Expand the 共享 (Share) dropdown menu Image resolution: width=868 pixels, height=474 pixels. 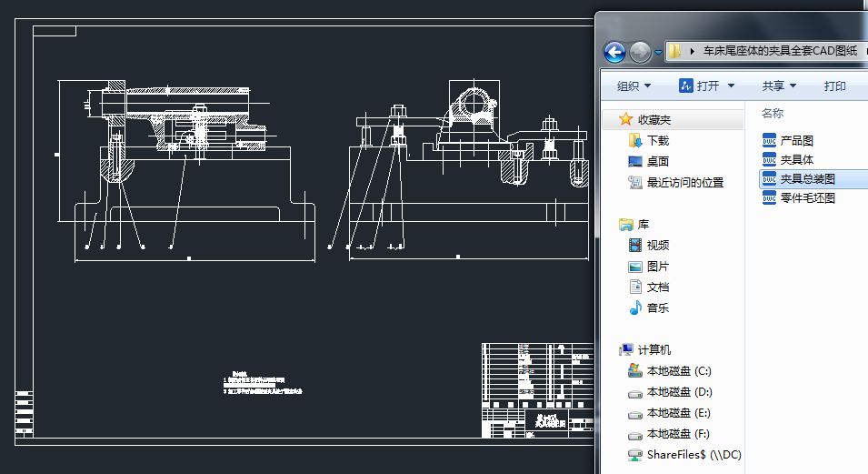tap(779, 86)
